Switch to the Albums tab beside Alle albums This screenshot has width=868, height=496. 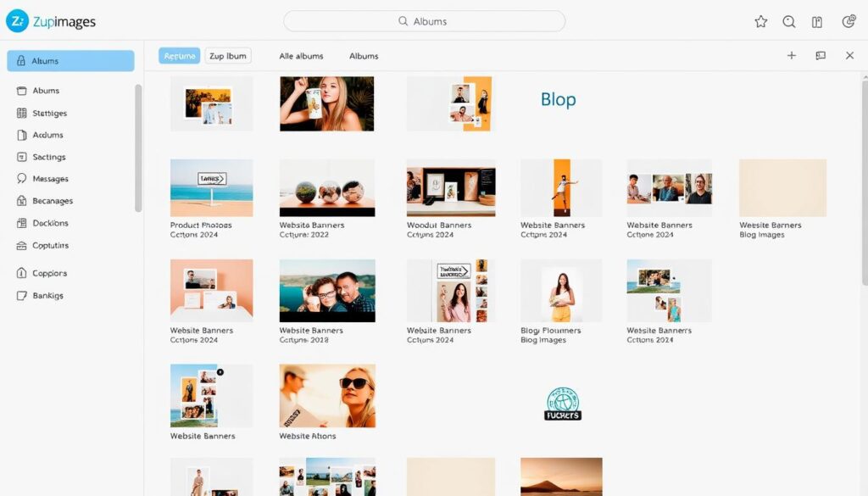click(x=364, y=56)
